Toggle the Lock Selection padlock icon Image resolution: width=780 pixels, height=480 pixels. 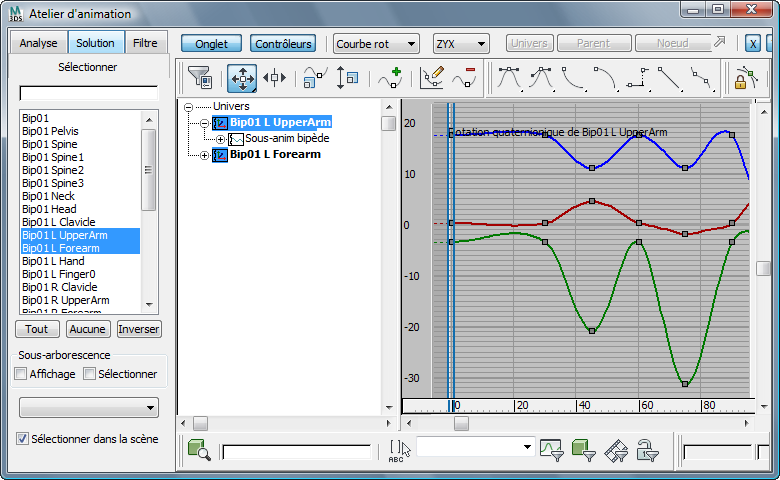[x=746, y=78]
